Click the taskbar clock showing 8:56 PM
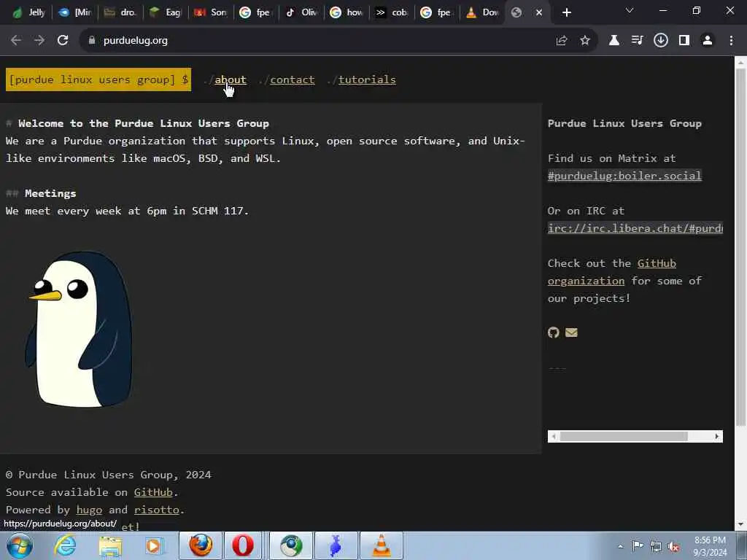Screen dimensions: 747x560 710,546
